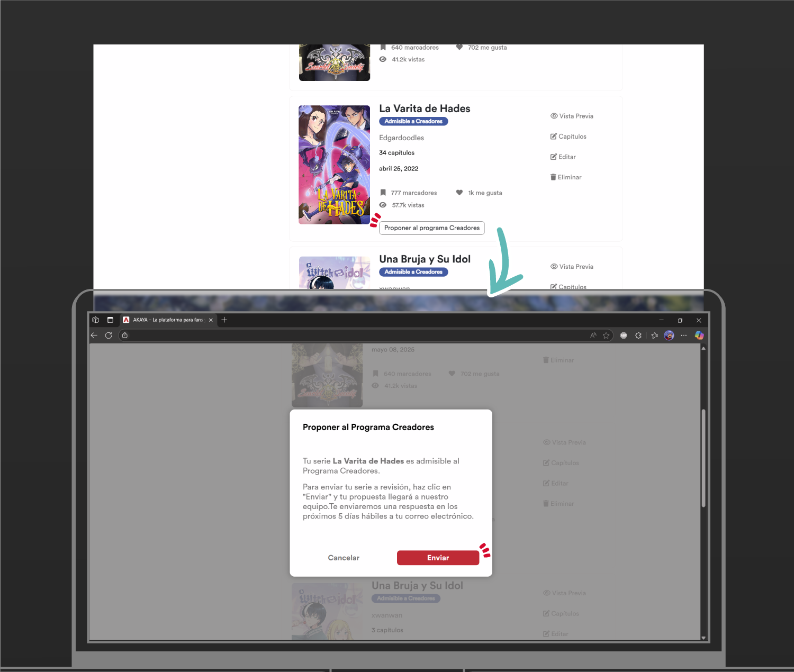794x672 pixels.
Task: Click favorite star icon in address bar
Action: (606, 335)
